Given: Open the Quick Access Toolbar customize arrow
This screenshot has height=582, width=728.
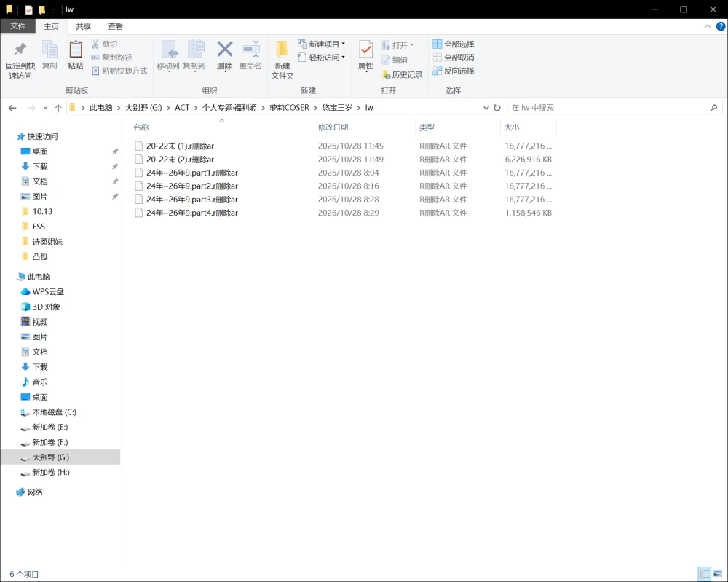Looking at the screenshot, I should 54,9.
